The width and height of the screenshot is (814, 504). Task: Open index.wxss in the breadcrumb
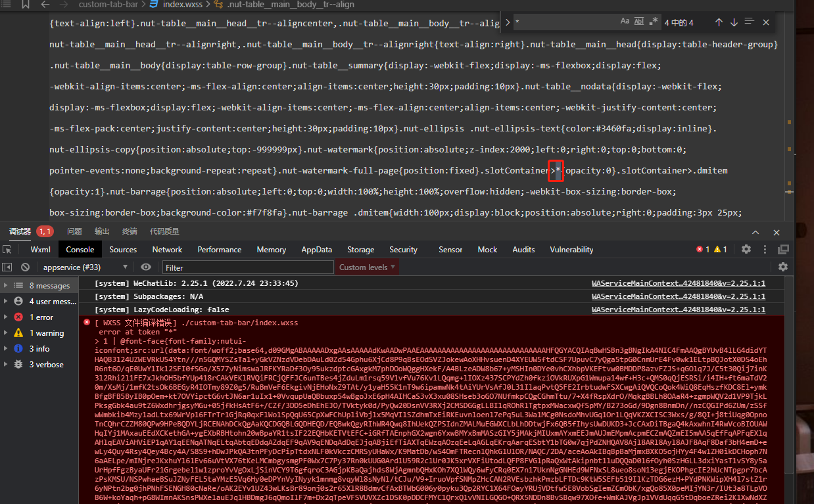point(183,5)
